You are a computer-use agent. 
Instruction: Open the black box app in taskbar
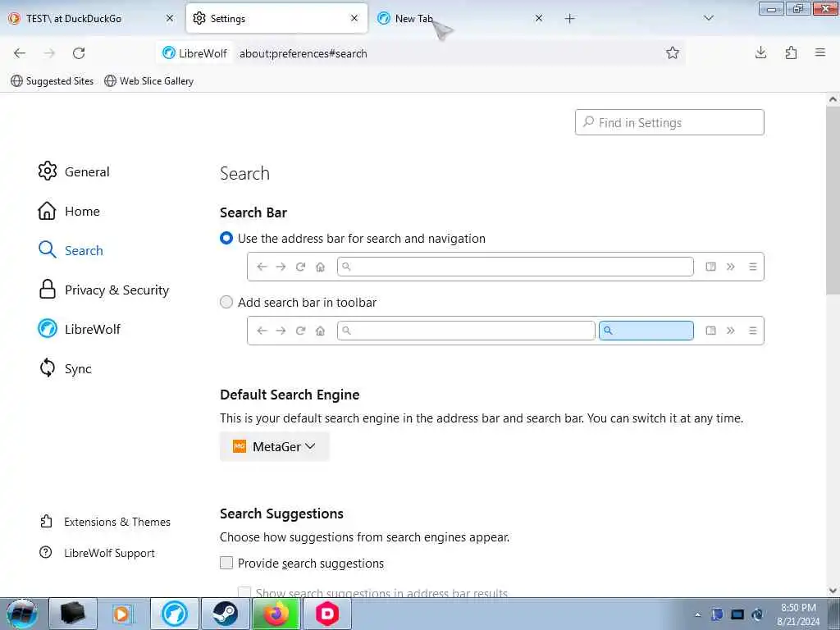[x=73, y=614]
